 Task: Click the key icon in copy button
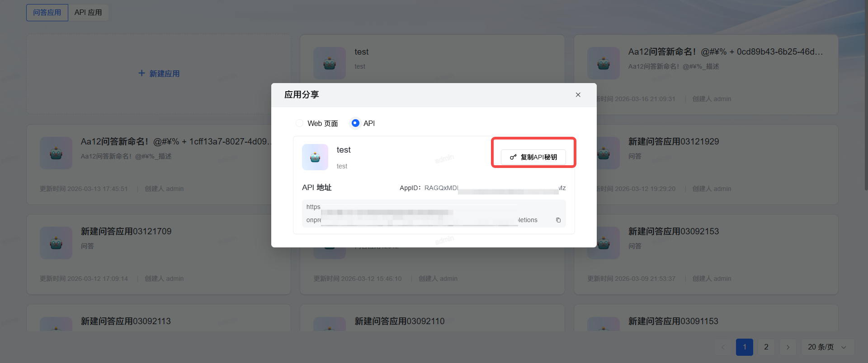(513, 157)
